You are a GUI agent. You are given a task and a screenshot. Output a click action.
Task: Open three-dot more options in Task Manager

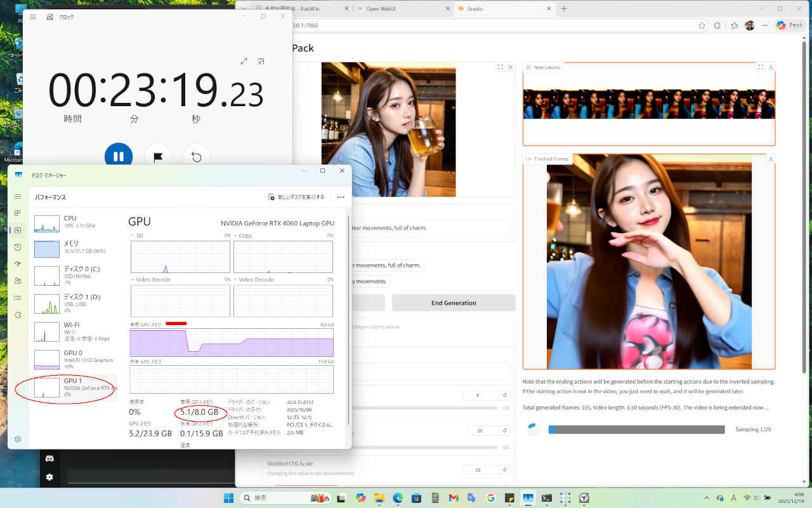coord(341,197)
